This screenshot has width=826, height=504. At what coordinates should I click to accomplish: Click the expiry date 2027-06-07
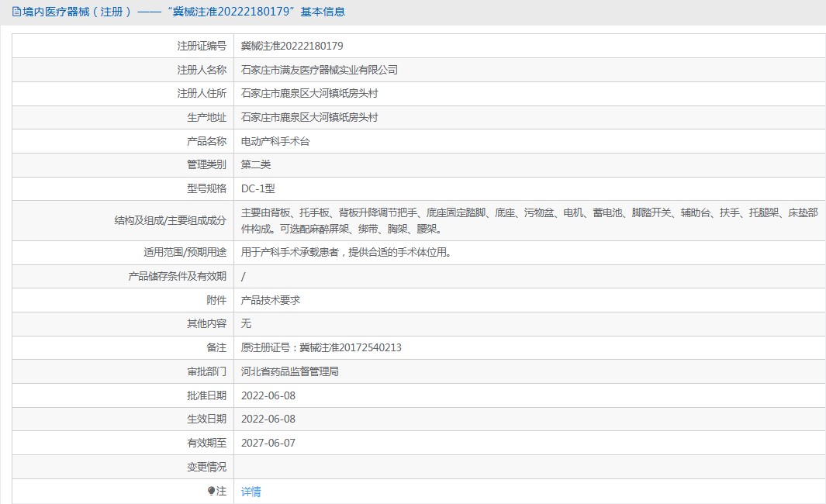[x=268, y=443]
